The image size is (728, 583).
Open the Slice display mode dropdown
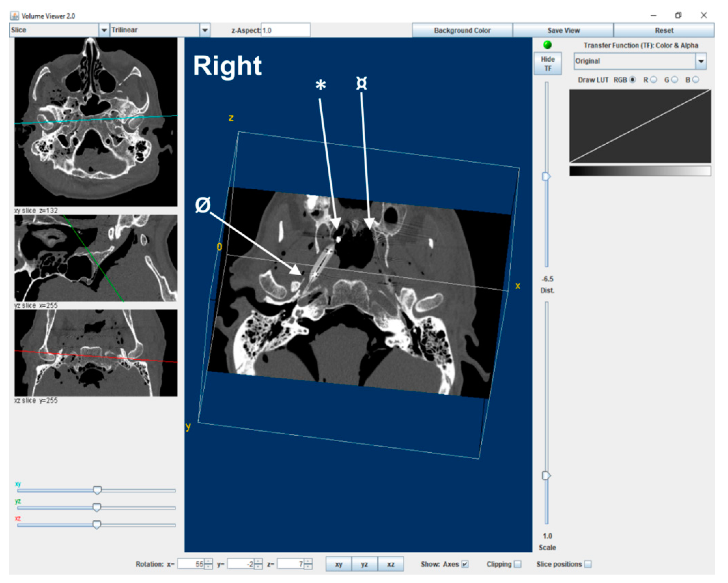tap(104, 30)
